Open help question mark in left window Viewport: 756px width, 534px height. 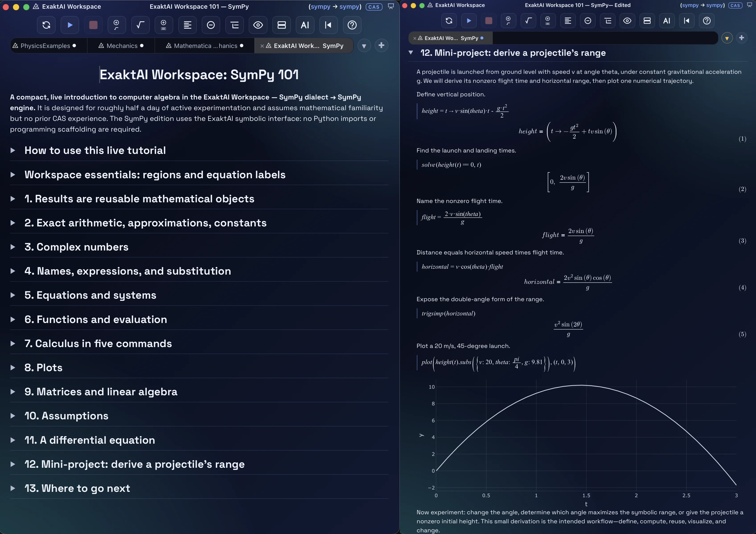click(x=352, y=25)
